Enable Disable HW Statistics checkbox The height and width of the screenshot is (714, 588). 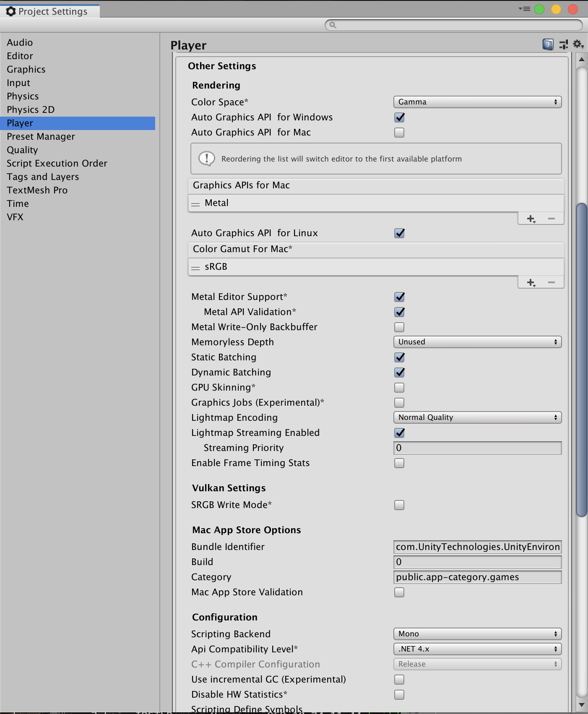399,695
